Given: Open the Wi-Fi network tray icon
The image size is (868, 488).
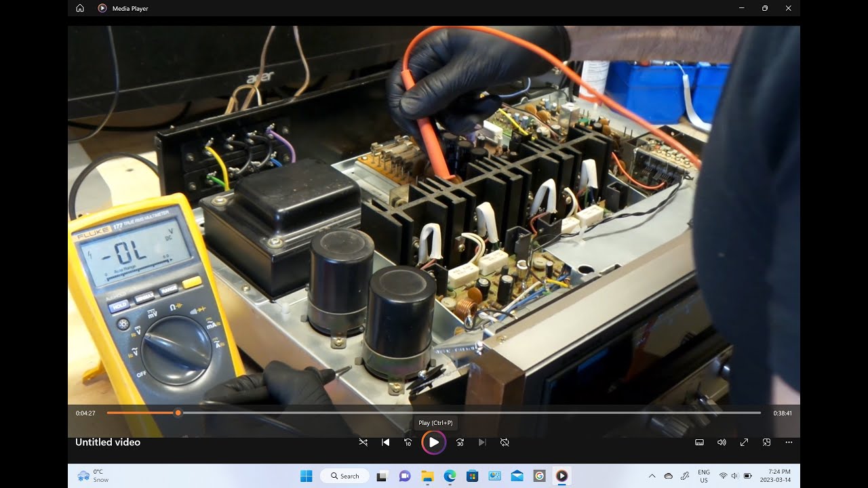Looking at the screenshot, I should (723, 476).
